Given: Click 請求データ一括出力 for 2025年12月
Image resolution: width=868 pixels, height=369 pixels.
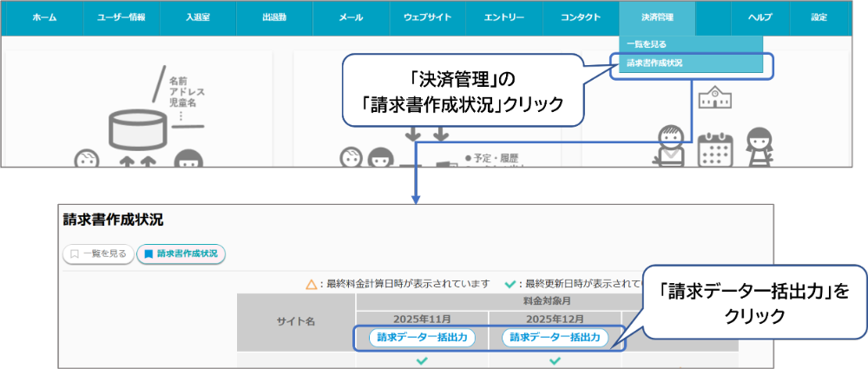Looking at the screenshot, I should [556, 338].
